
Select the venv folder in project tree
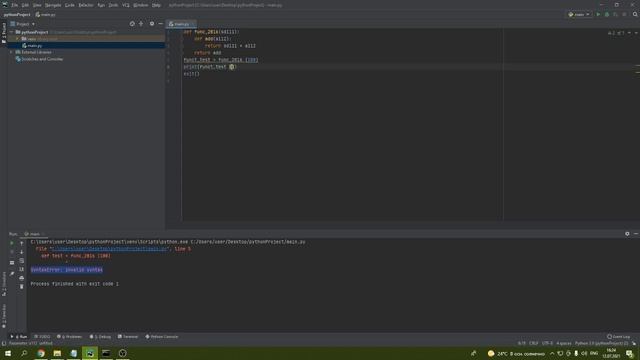point(32,39)
